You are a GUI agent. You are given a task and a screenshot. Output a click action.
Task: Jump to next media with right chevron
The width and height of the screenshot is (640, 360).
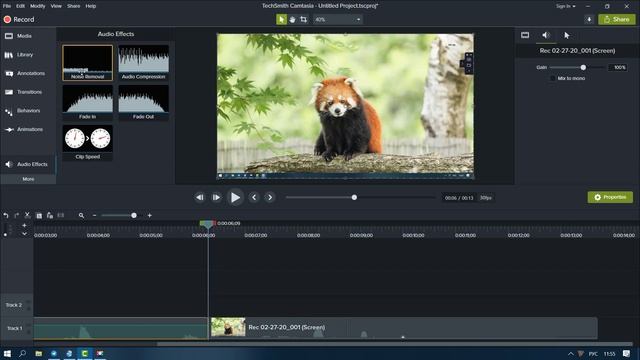270,198
